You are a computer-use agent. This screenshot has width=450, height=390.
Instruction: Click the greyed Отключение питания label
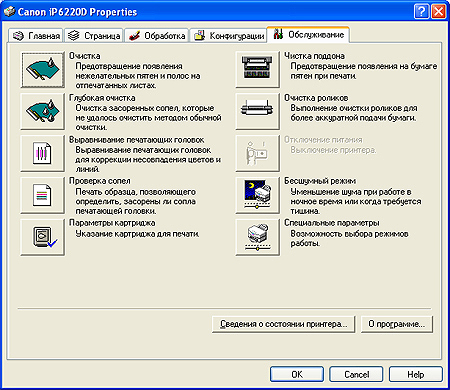323,140
